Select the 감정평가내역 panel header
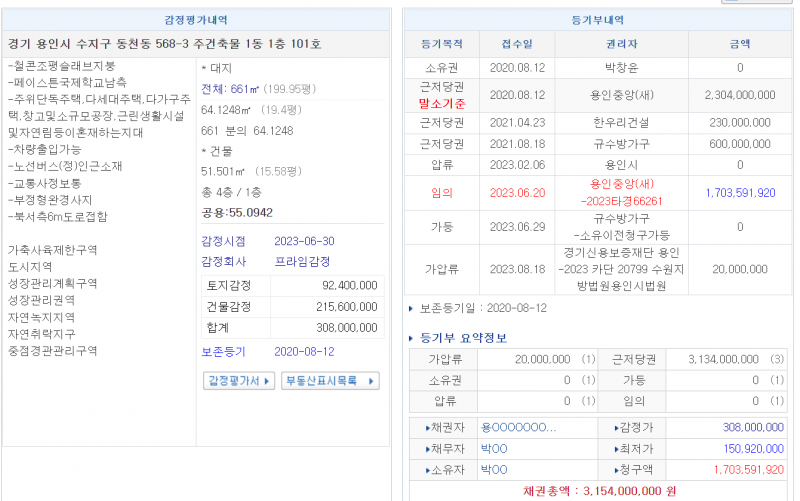This screenshot has height=501, width=800. pyautogui.click(x=197, y=20)
